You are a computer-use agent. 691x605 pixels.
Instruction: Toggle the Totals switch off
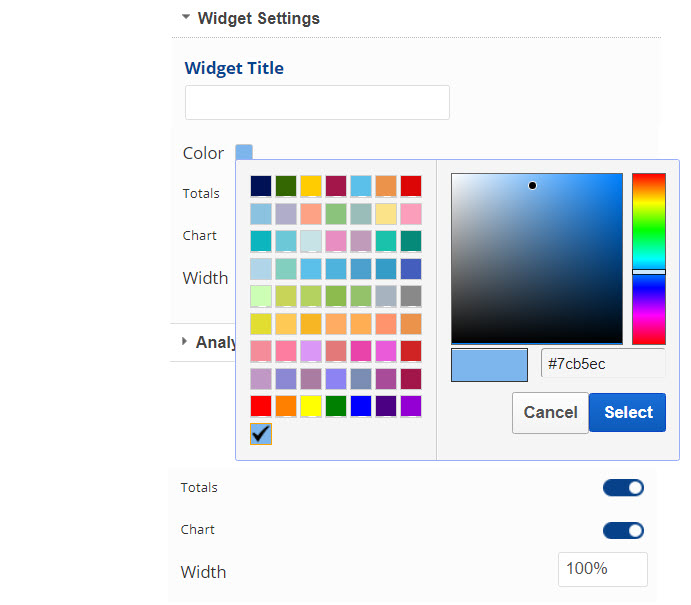pos(623,488)
